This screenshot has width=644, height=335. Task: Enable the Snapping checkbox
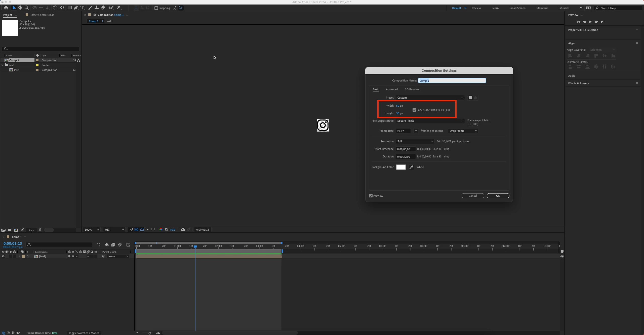coord(156,8)
